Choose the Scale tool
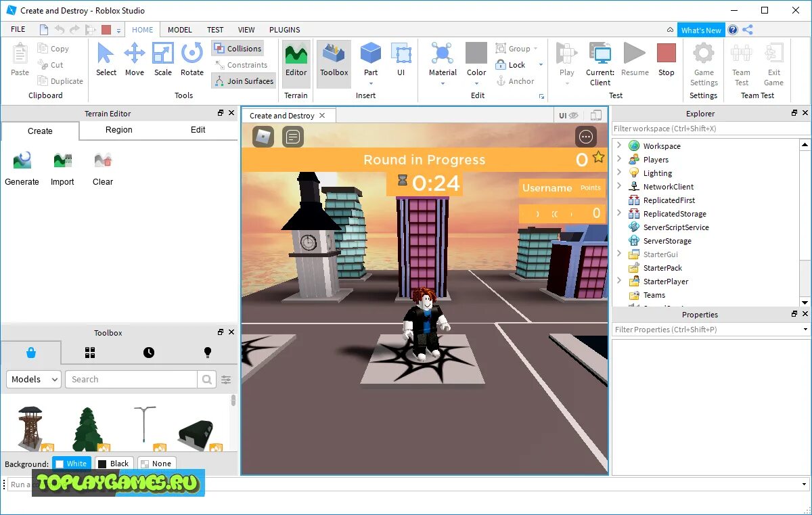The height and width of the screenshot is (515, 812). [162, 59]
